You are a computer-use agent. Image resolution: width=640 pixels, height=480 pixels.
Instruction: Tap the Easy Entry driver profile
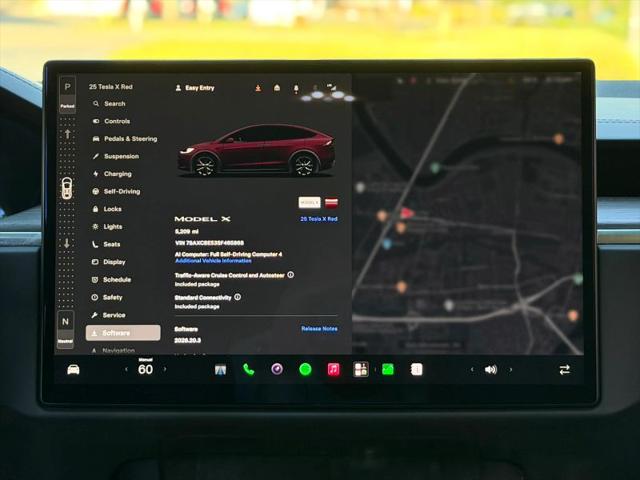pos(195,88)
